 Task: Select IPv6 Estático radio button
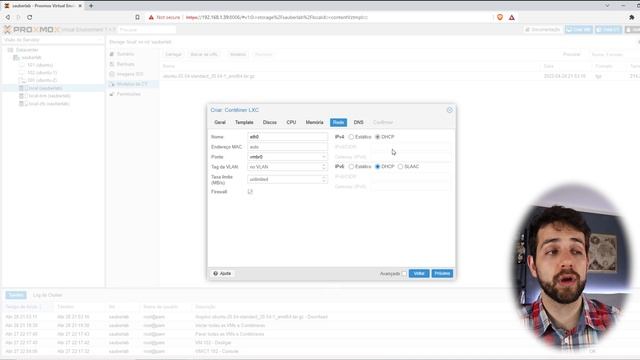(x=351, y=167)
